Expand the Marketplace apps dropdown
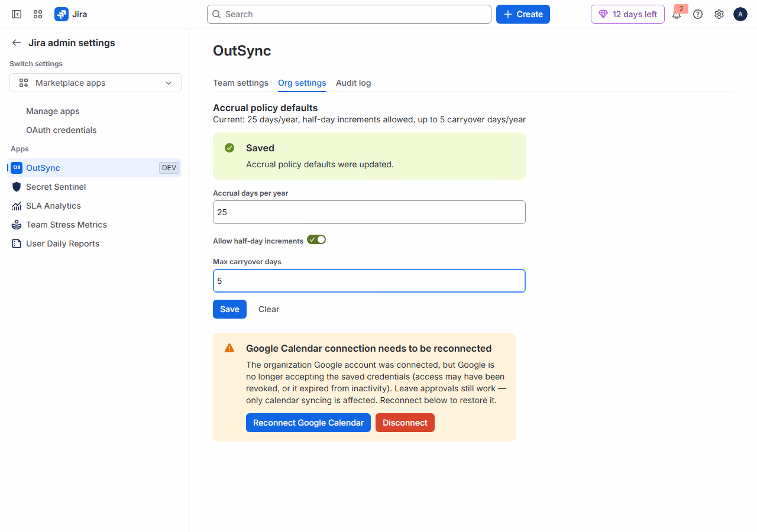 pyautogui.click(x=95, y=83)
